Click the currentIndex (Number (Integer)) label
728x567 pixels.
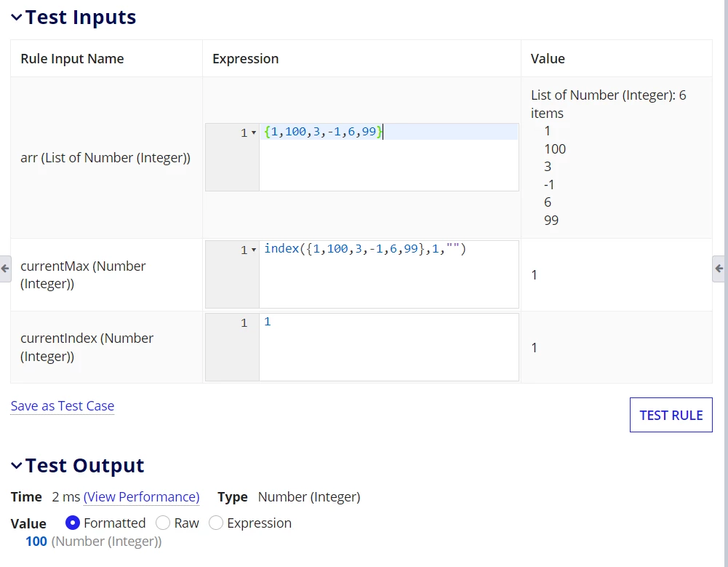click(87, 347)
